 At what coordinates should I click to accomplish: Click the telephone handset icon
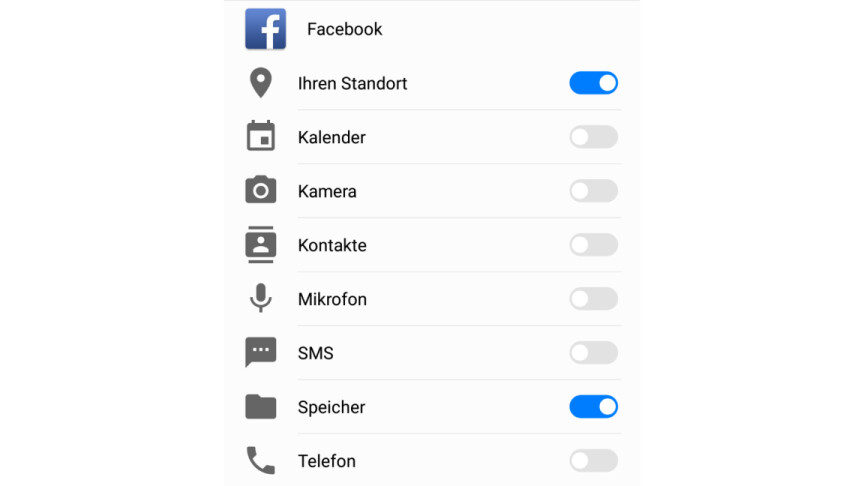(x=261, y=461)
